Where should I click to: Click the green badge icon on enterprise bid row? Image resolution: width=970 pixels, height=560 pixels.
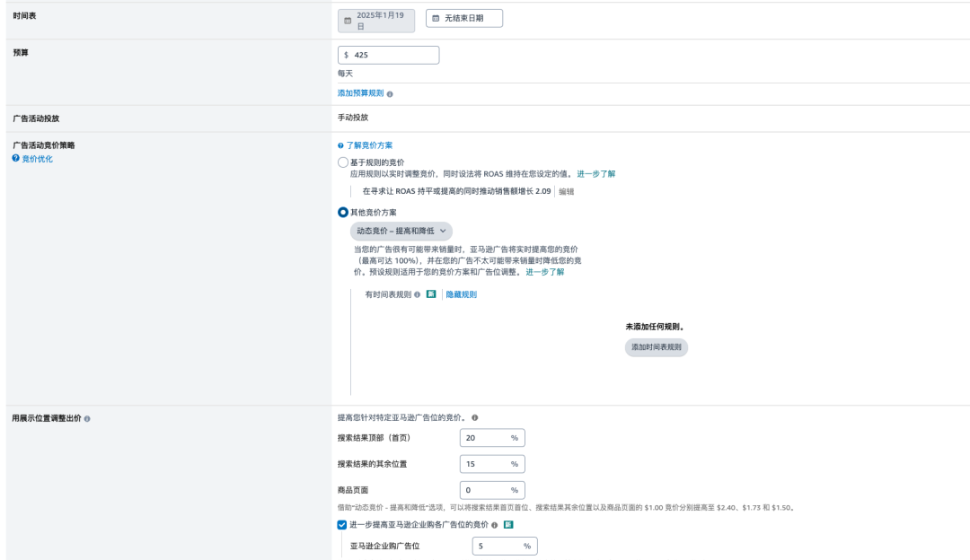click(x=508, y=525)
